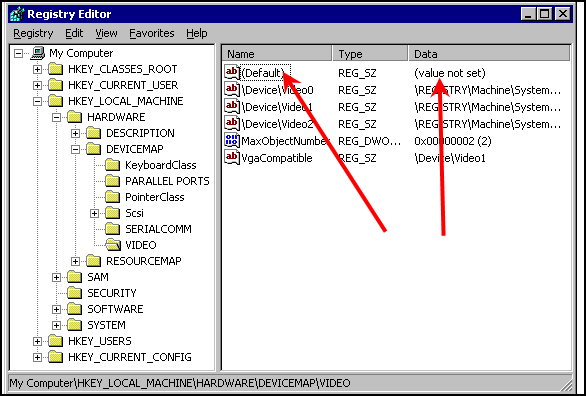Open the Edit menu

(x=74, y=33)
